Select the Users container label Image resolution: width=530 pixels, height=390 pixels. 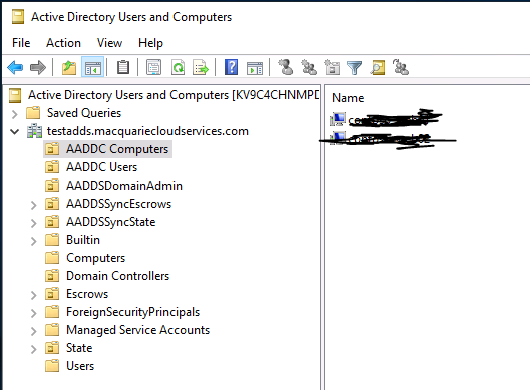point(80,366)
